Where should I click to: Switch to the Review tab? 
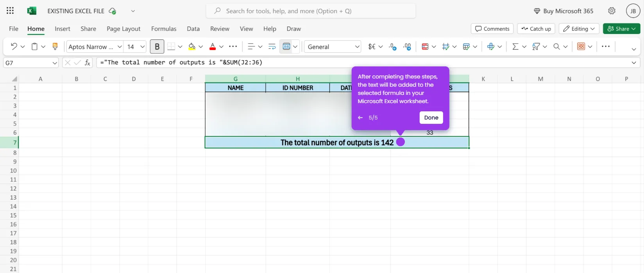pyautogui.click(x=220, y=29)
